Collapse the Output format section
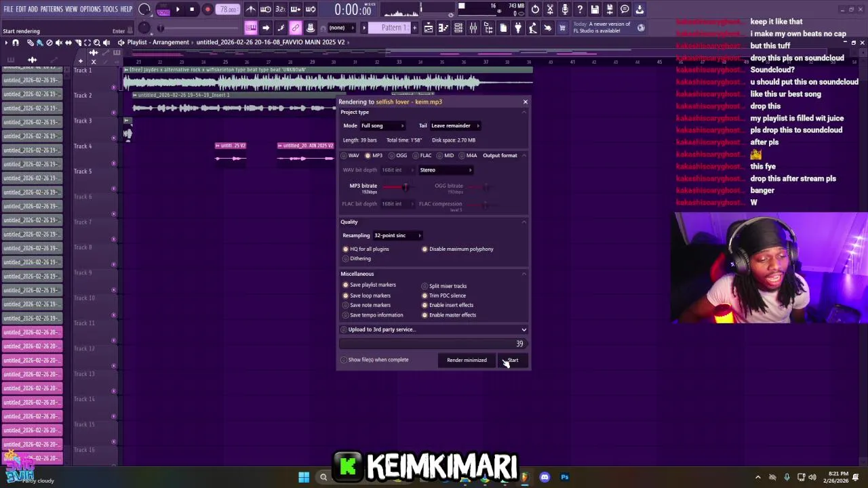The image size is (868, 488). pyautogui.click(x=524, y=155)
